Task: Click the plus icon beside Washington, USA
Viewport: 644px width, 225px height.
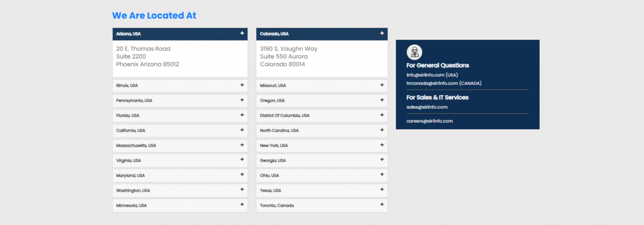Action: [x=242, y=190]
